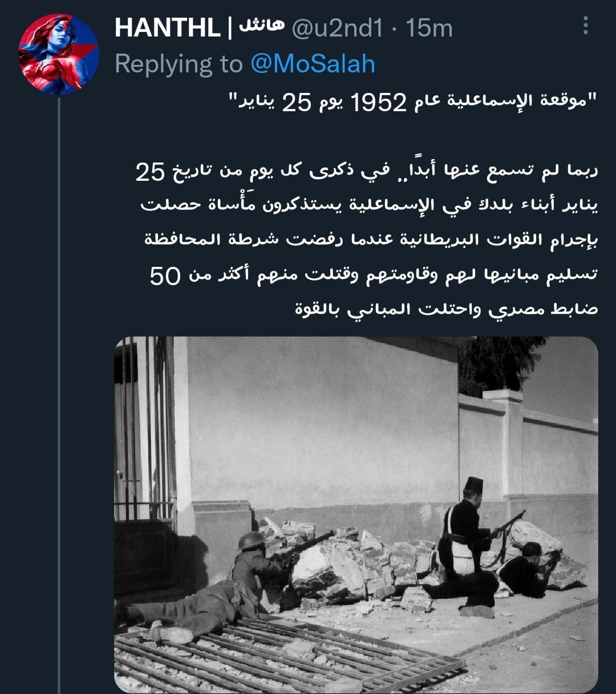Click the HANTHL display name

[x=167, y=28]
